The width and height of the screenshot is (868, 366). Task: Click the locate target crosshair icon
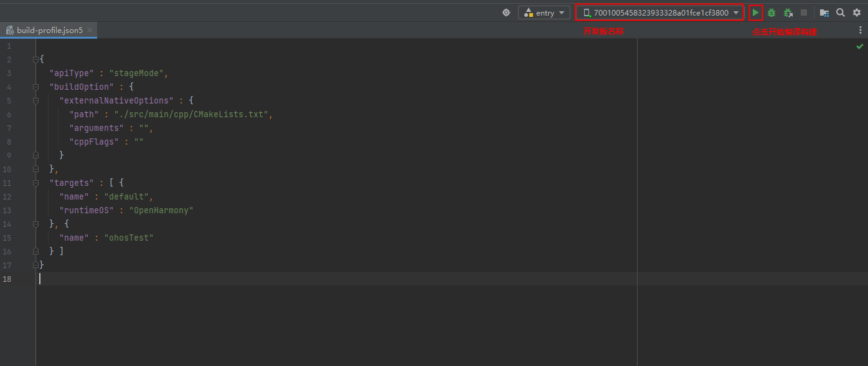pyautogui.click(x=506, y=12)
